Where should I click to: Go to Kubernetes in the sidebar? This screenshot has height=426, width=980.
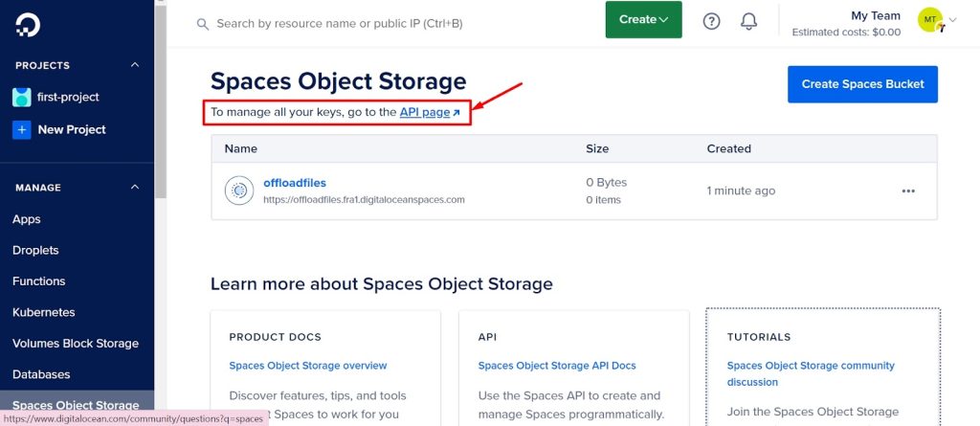click(44, 312)
